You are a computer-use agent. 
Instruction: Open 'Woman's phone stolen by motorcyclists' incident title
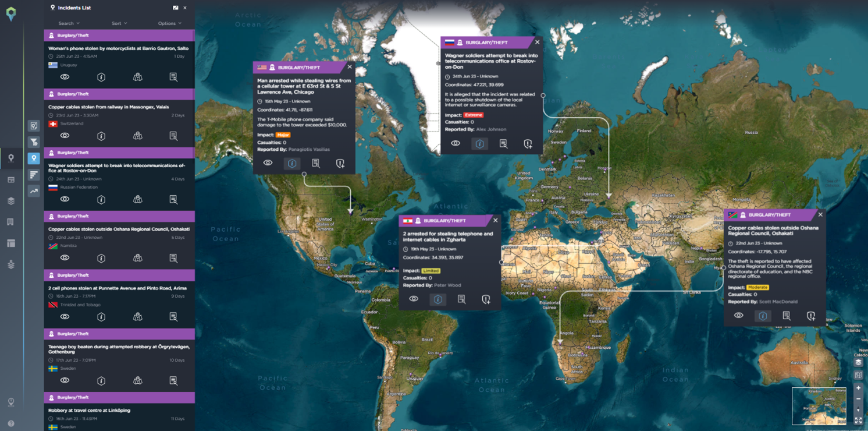tap(118, 48)
